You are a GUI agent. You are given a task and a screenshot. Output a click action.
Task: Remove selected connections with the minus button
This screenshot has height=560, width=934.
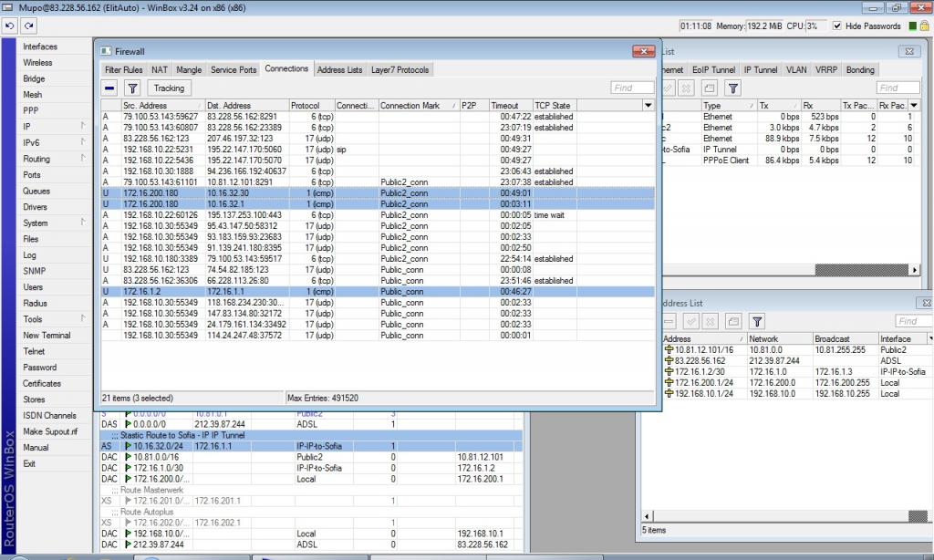[x=109, y=88]
